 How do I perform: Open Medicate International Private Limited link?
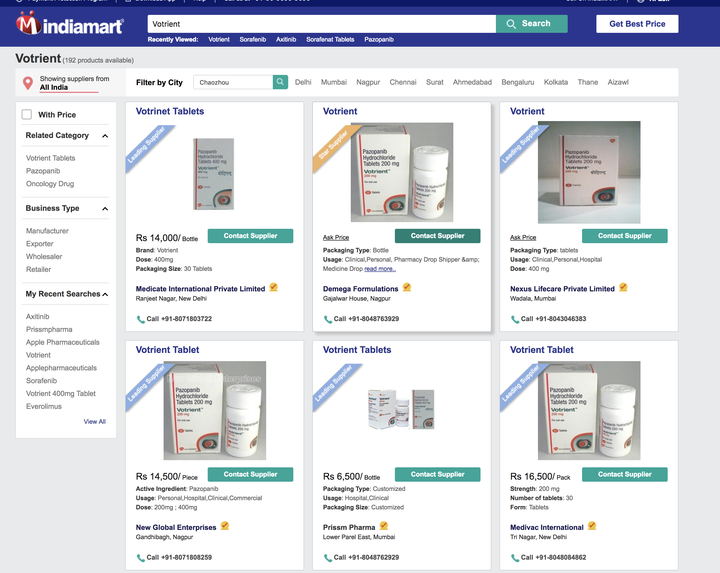pyautogui.click(x=200, y=289)
